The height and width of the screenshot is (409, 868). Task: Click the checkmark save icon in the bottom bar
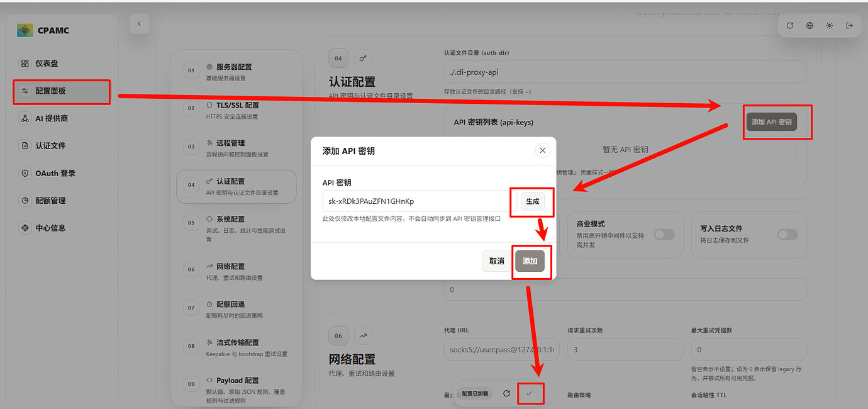529,393
